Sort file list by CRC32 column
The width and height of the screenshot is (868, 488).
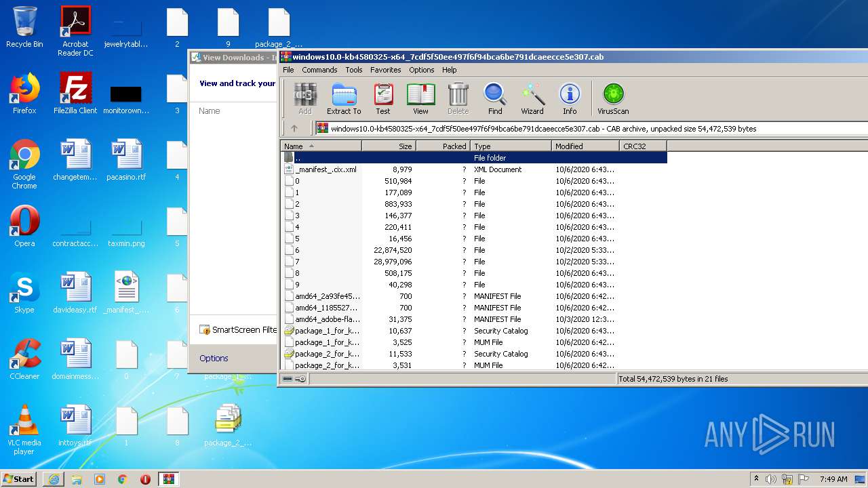643,146
